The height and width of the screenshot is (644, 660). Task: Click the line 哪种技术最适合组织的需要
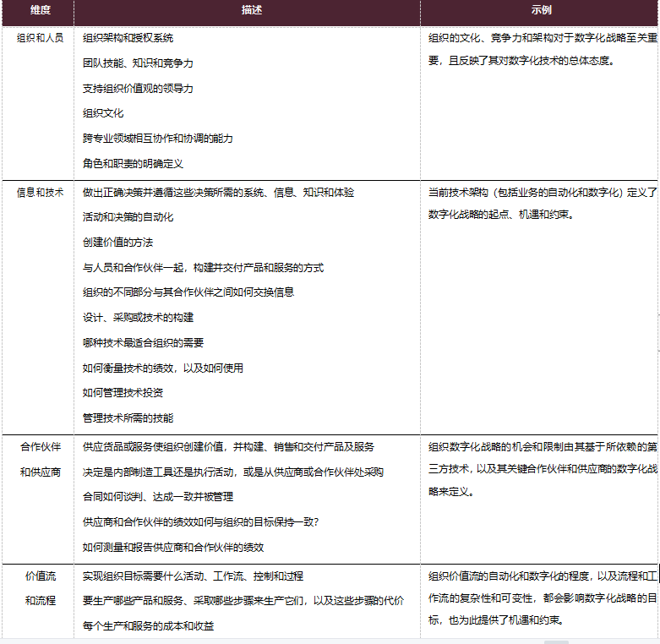coord(143,343)
